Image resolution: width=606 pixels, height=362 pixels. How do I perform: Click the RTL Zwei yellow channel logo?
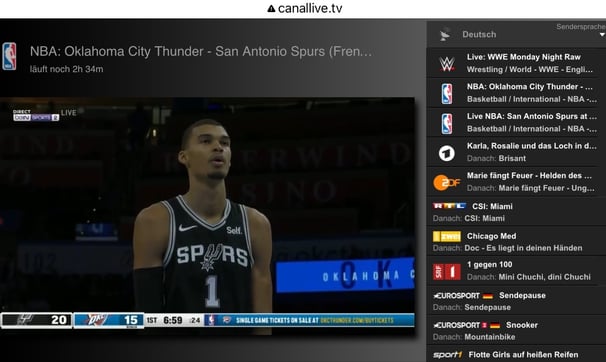click(447, 236)
